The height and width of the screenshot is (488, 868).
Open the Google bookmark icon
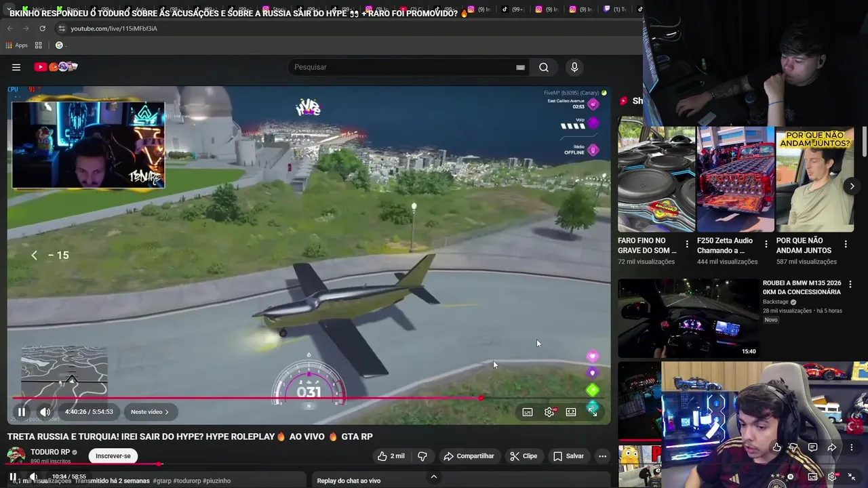(59, 45)
